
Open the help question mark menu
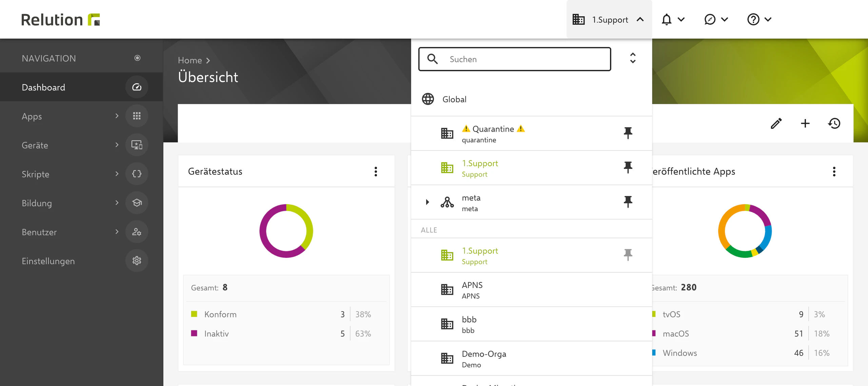point(759,20)
